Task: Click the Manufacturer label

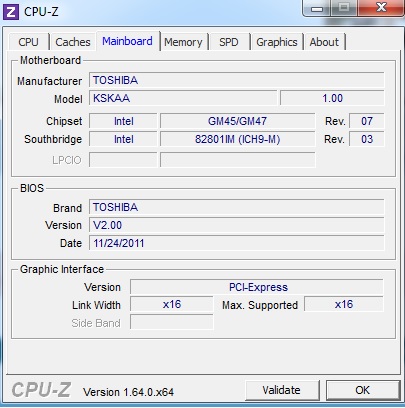Action: 50,81
